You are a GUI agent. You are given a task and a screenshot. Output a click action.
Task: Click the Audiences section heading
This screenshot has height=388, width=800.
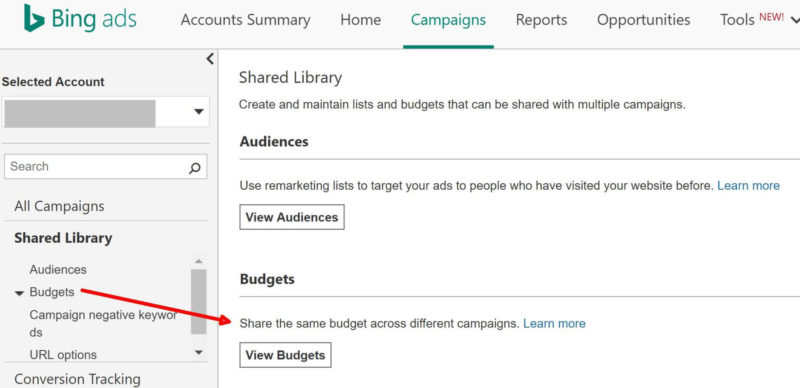coord(274,141)
